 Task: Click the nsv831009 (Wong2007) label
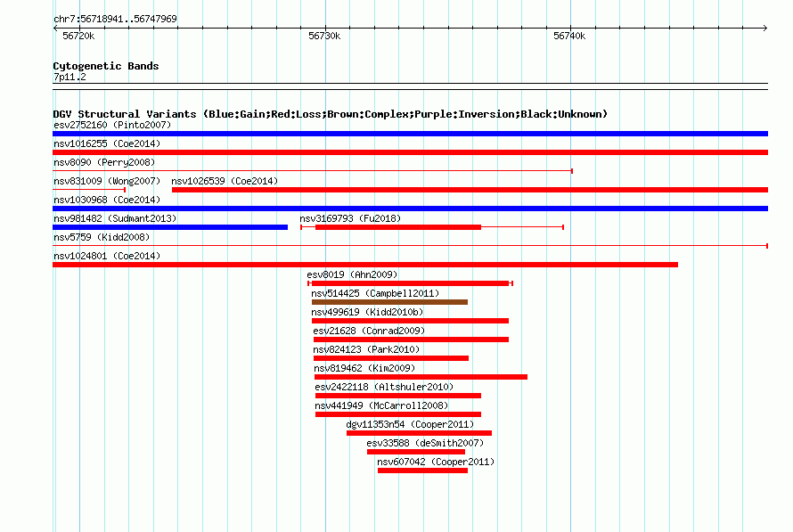(x=107, y=181)
